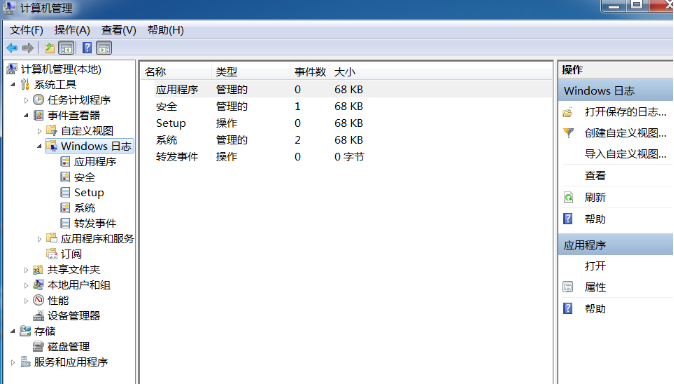Select the Setup row in list
The image size is (674, 384).
tap(346, 123)
